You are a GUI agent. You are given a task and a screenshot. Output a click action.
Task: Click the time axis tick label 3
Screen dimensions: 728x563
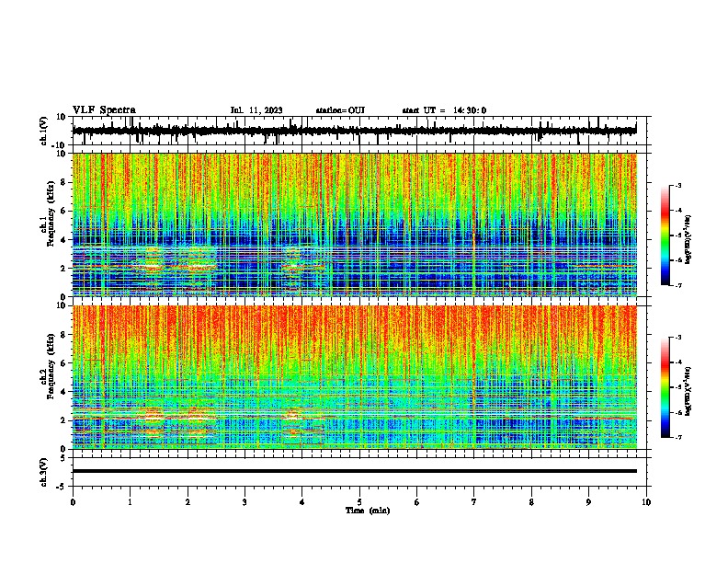point(245,502)
